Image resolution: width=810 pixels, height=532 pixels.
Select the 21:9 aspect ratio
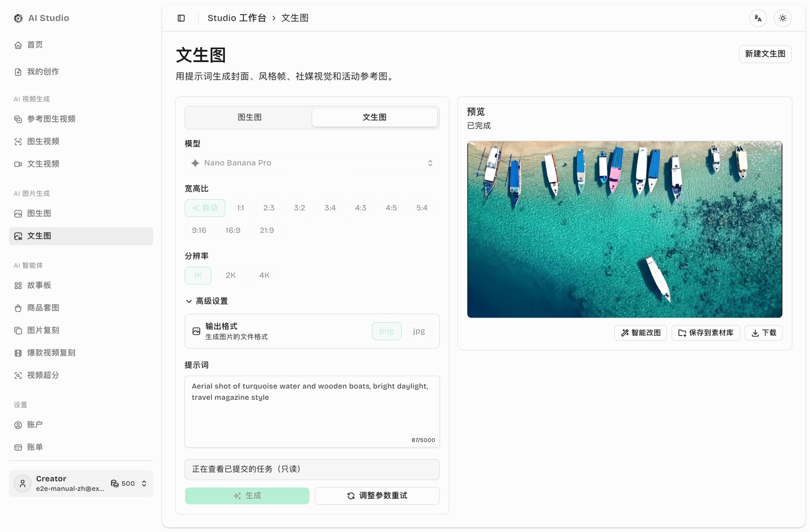(267, 231)
